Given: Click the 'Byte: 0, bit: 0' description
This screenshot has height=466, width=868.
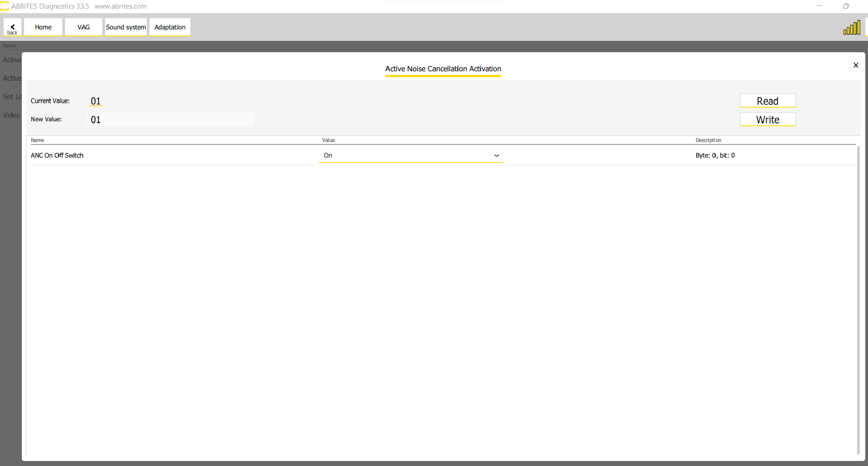Looking at the screenshot, I should click(x=715, y=155).
